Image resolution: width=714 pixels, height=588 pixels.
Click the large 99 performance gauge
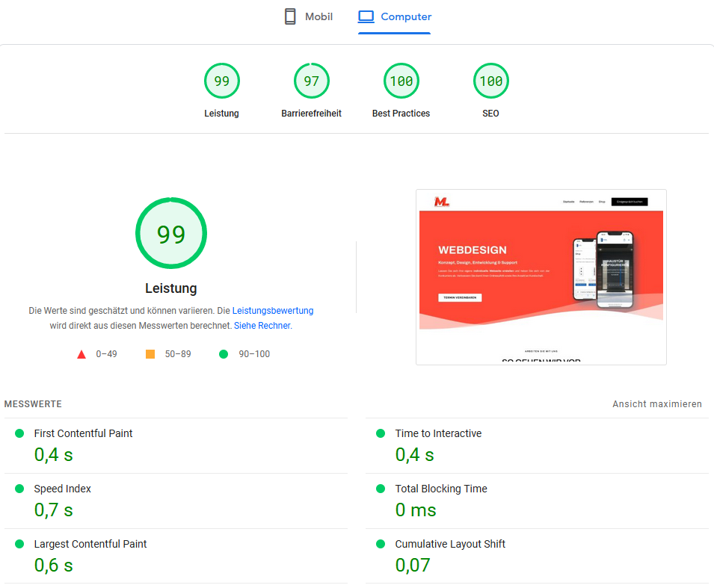point(171,233)
